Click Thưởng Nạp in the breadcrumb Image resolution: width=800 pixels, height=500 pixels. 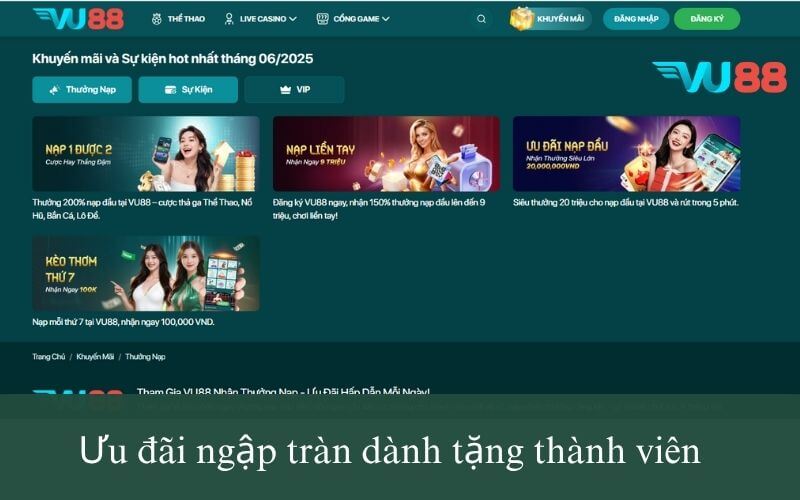[x=145, y=357]
